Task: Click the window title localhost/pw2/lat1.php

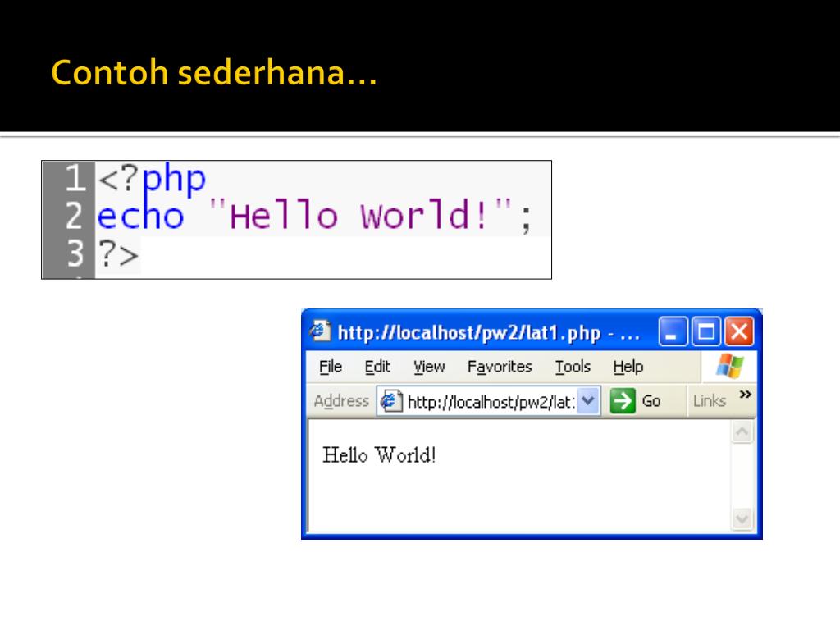Action: (489, 333)
